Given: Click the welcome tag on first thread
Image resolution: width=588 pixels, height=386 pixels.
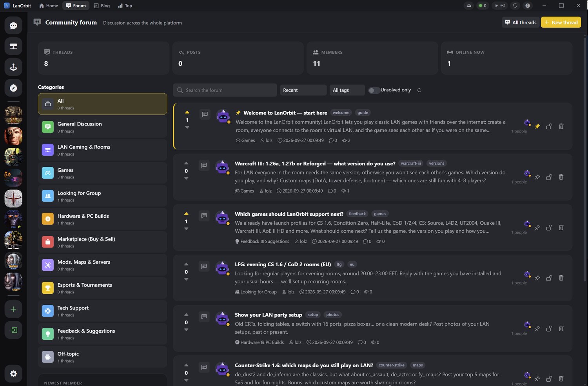Looking at the screenshot, I should (341, 113).
